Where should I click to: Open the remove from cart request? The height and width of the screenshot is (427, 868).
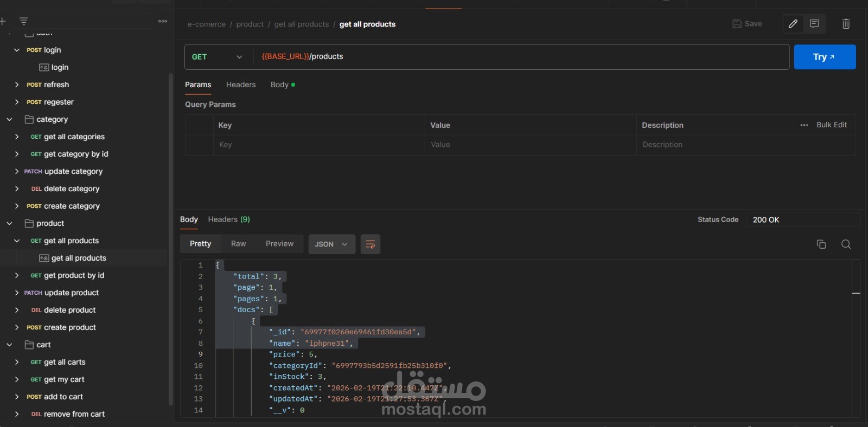coord(74,414)
